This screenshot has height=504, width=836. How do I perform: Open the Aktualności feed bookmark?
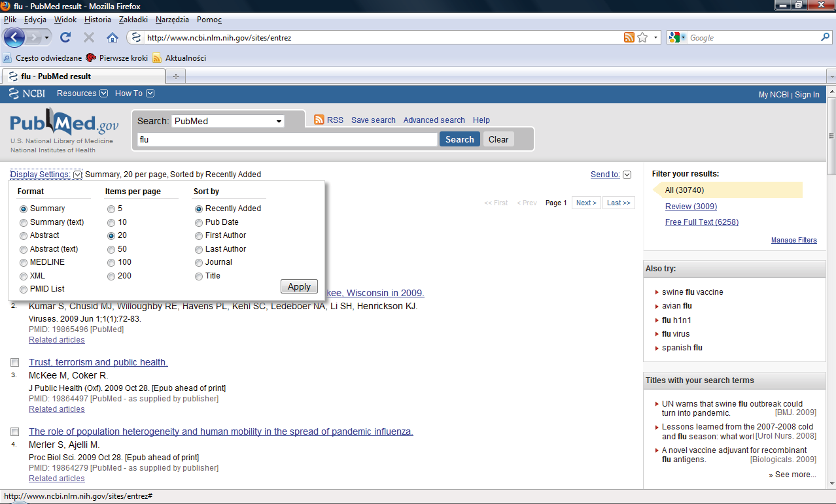click(179, 58)
